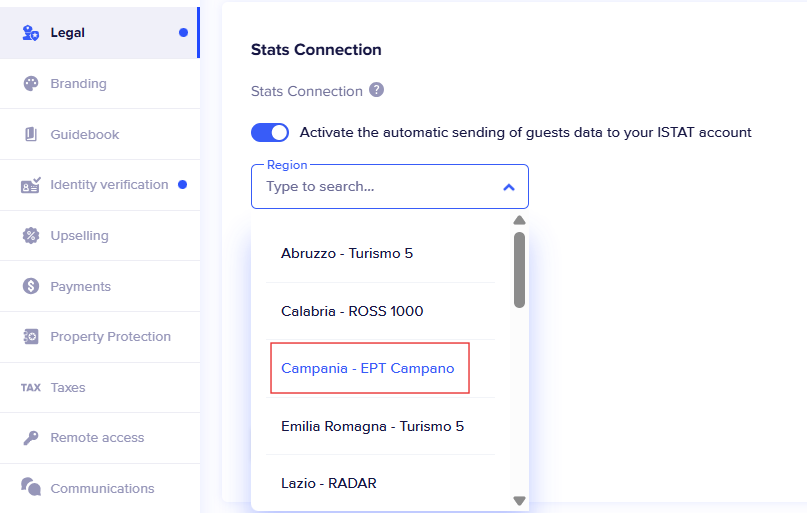The width and height of the screenshot is (807, 513).
Task: Pick Emilia Romagna - Turismo 5 option
Action: [372, 426]
